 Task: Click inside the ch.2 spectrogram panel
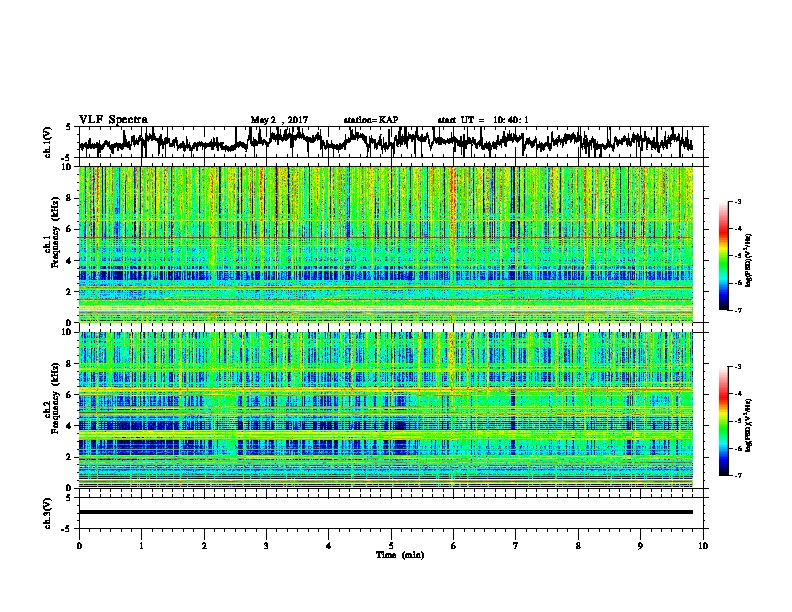point(386,410)
